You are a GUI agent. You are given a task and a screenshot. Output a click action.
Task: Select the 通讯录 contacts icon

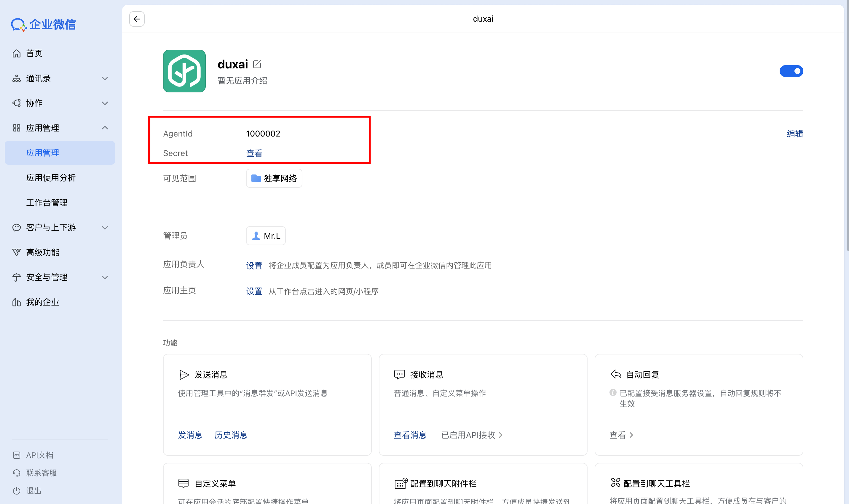[17, 78]
